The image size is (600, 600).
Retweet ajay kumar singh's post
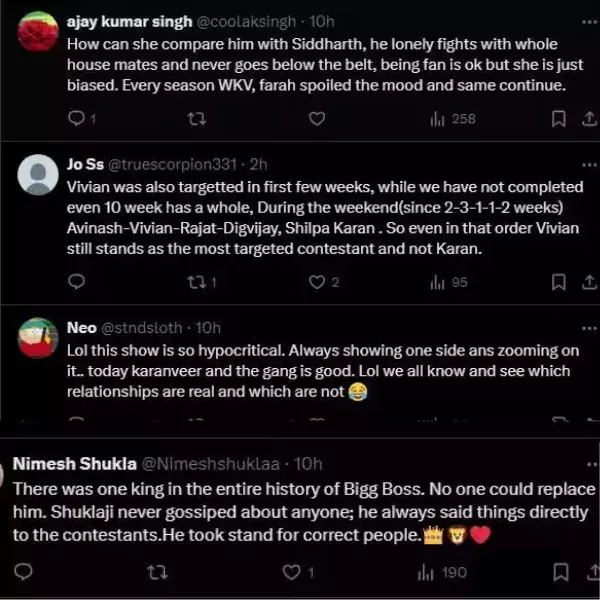click(x=197, y=119)
